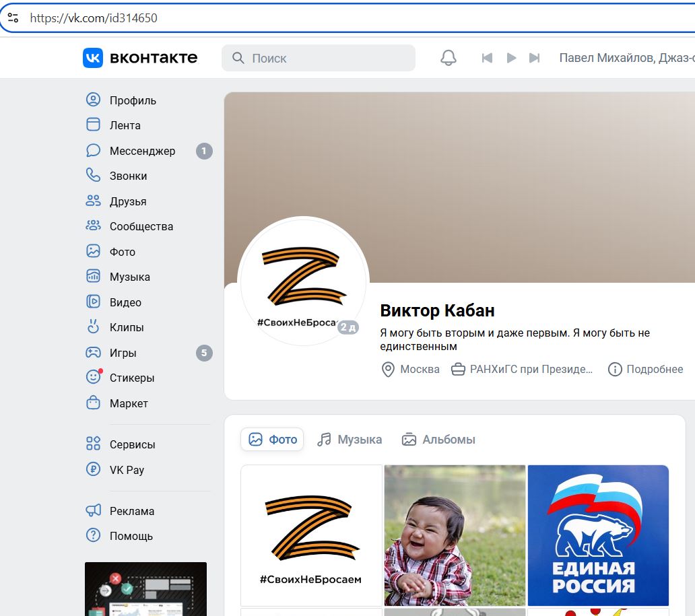Click the profile cover image
695x616 pixels.
click(460, 187)
